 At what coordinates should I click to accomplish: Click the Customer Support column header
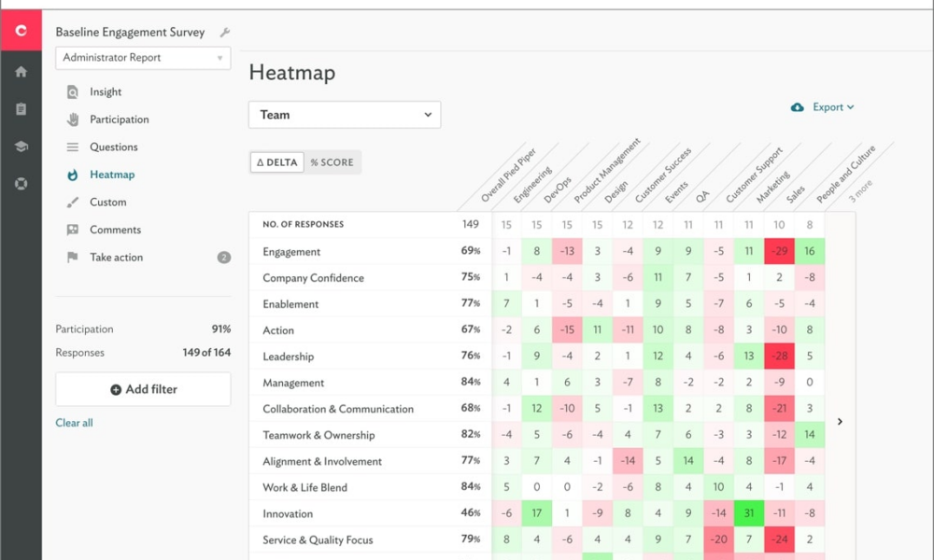pyautogui.click(x=754, y=175)
